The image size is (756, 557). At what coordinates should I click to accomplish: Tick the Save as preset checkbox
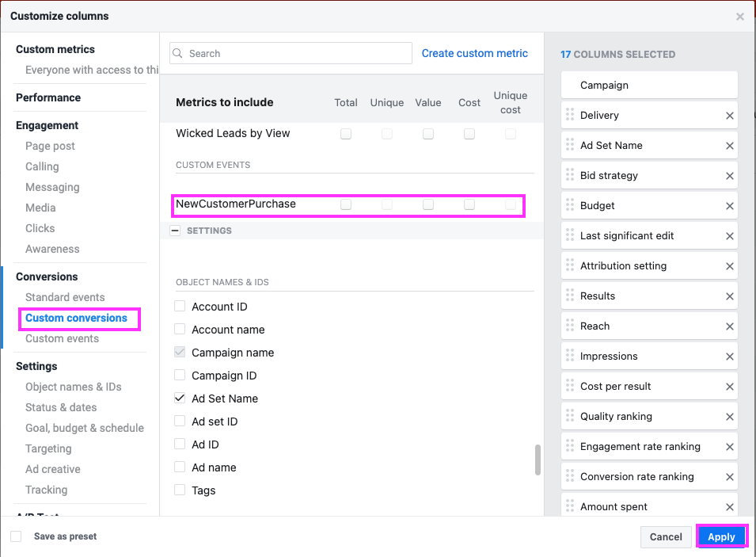point(16,536)
